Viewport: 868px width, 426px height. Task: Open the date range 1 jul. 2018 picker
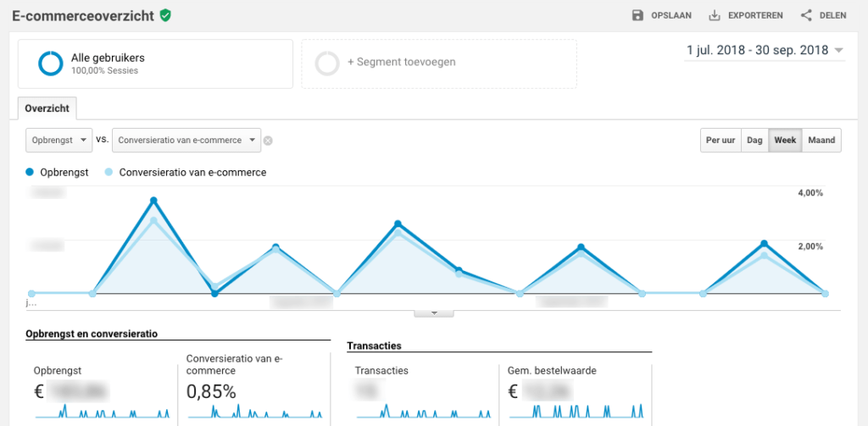tap(765, 50)
